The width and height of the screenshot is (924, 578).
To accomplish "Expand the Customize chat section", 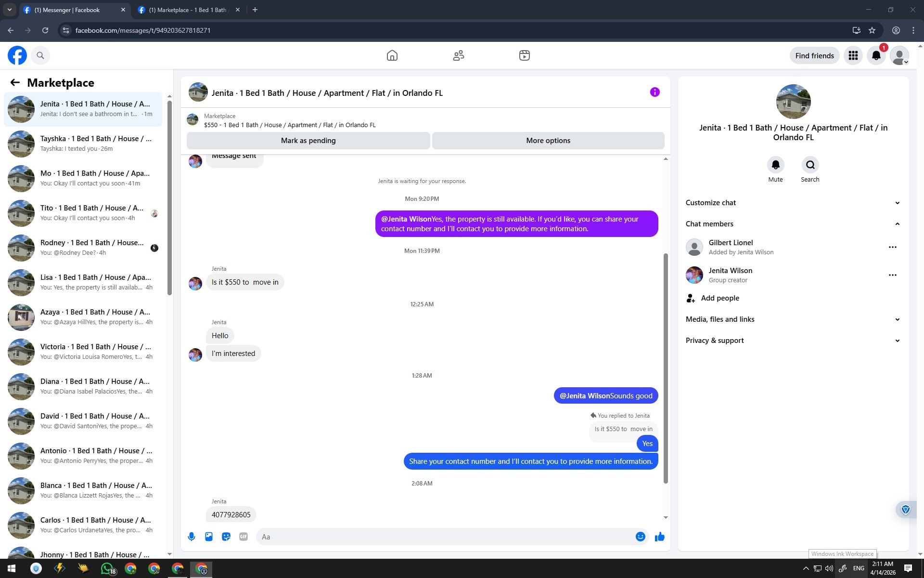I will [x=793, y=203].
